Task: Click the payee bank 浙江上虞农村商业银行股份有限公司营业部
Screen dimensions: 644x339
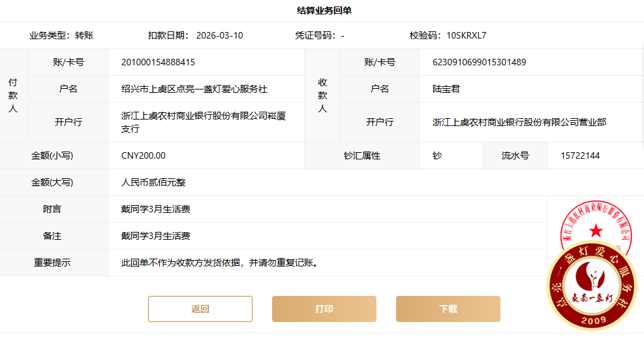Action: pyautogui.click(x=519, y=122)
